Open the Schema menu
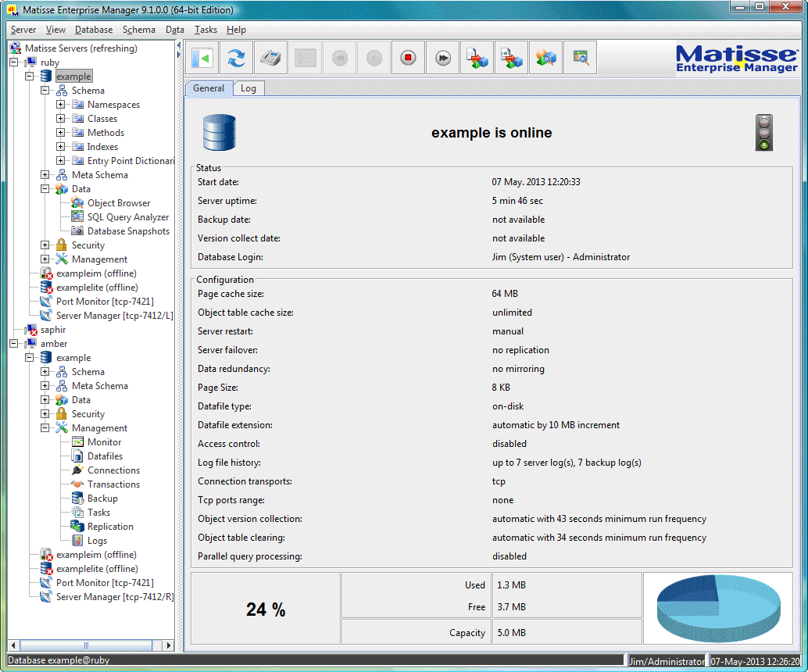The image size is (808, 672). [x=138, y=30]
